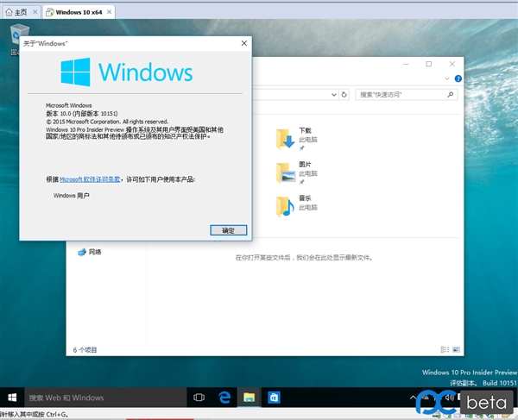Switch to the 主页 (Home) tab
The width and height of the screenshot is (518, 420).
tap(17, 13)
